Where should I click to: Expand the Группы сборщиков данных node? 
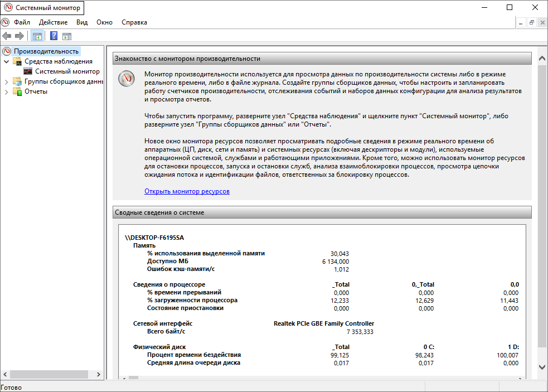(x=7, y=81)
